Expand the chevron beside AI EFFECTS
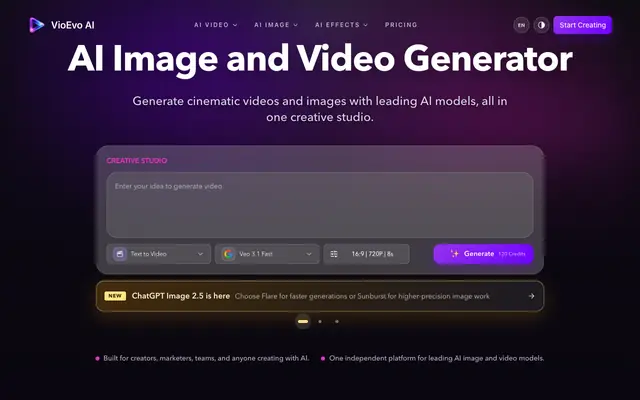This screenshot has height=400, width=640. coord(366,25)
